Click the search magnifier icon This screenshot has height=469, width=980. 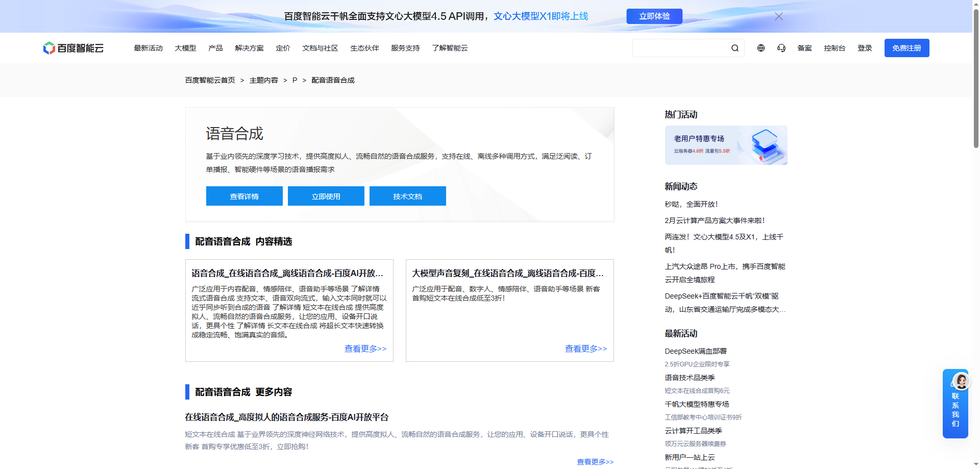(735, 48)
